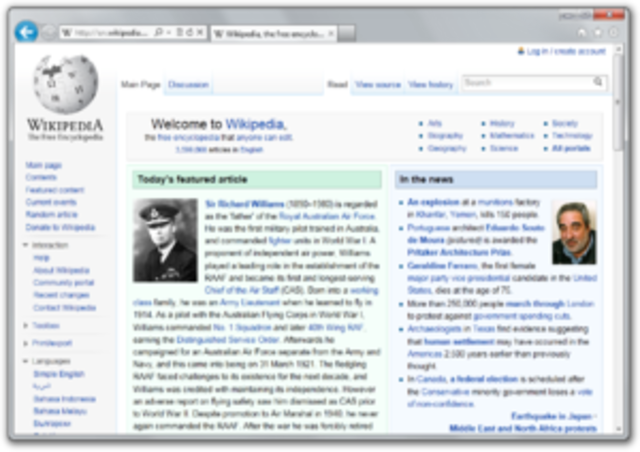Close the Wikipedia browser tab
640x452 pixels.
pos(331,33)
